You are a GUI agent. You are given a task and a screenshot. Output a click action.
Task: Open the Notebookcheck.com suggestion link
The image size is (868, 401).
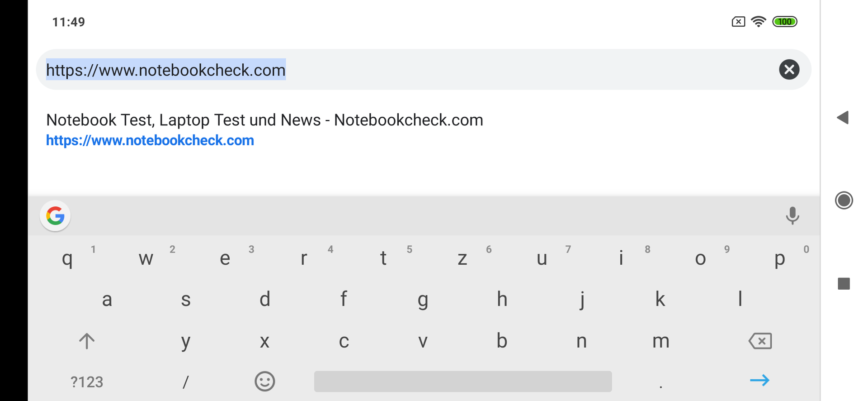coord(150,140)
